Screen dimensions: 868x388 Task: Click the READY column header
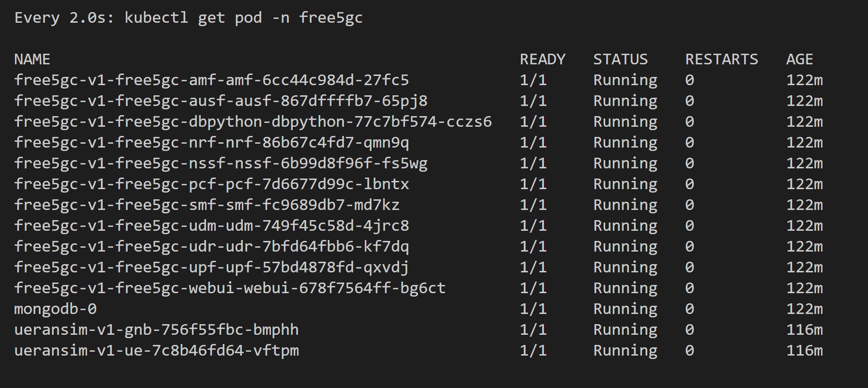(x=542, y=60)
